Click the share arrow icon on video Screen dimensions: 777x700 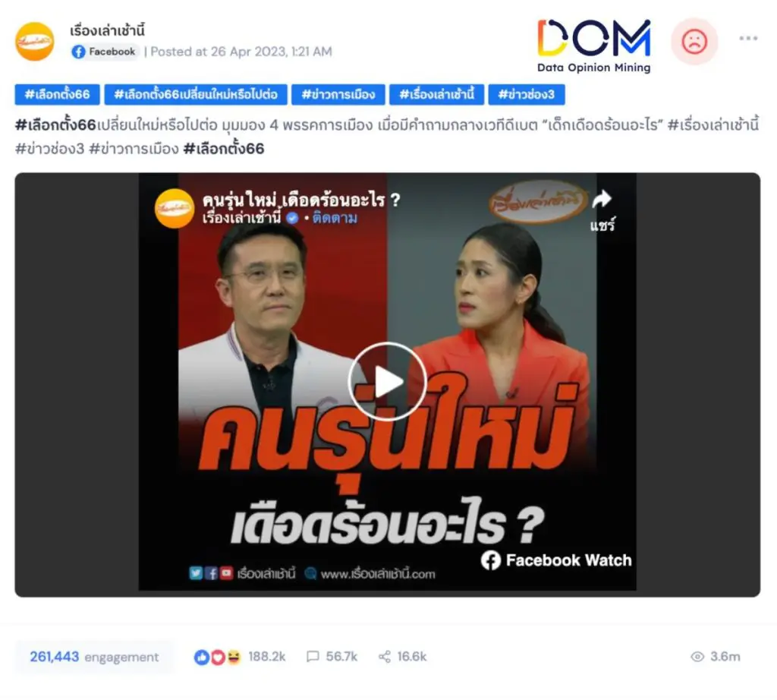tap(602, 199)
